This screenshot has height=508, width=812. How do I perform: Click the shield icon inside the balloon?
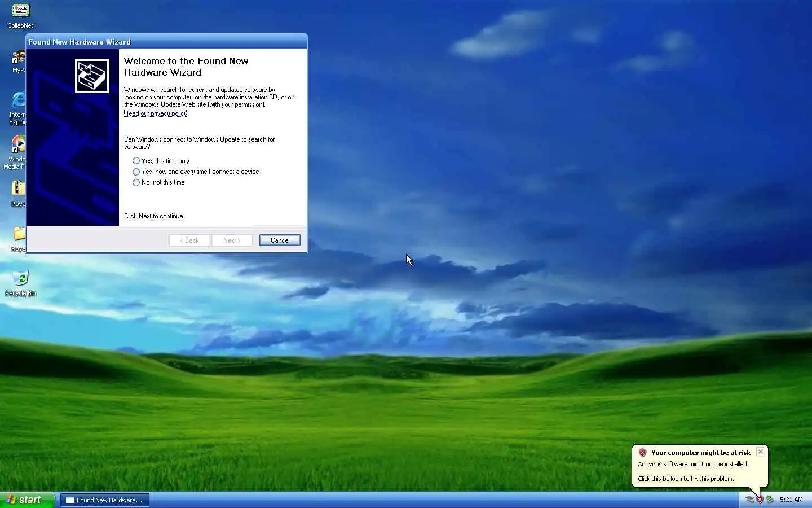click(642, 453)
